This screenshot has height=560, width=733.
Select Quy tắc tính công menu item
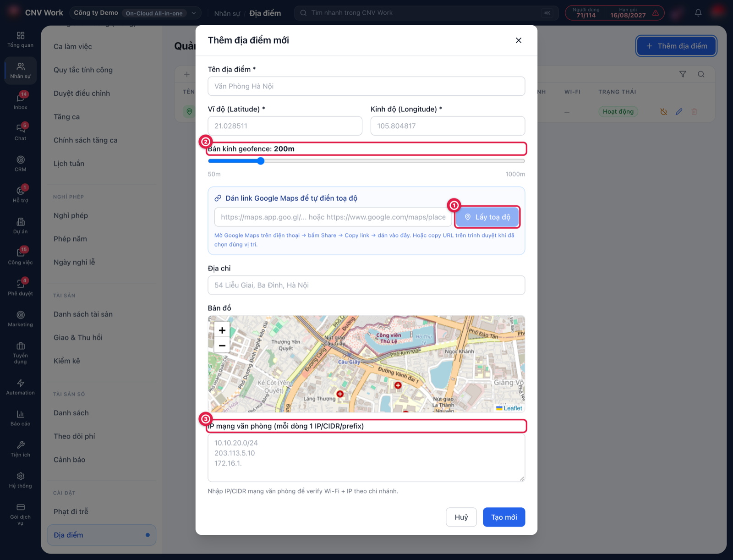83,70
